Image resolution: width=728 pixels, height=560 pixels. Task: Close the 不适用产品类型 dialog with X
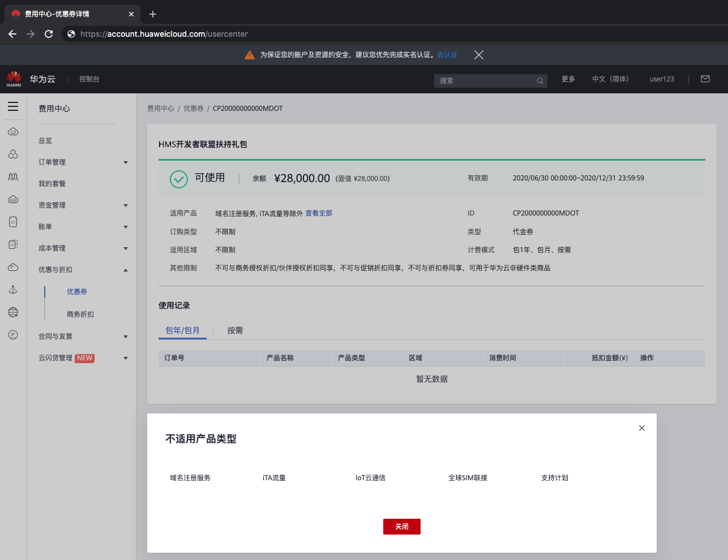tap(641, 428)
